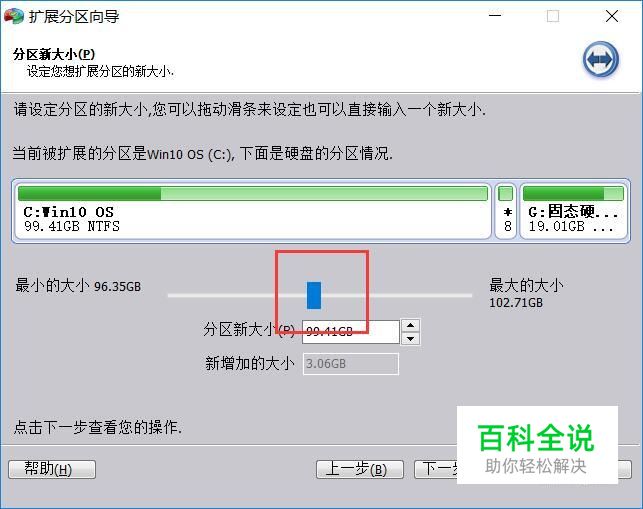Minimize the extend partition wizard window
This screenshot has height=509, width=643.
495,16
